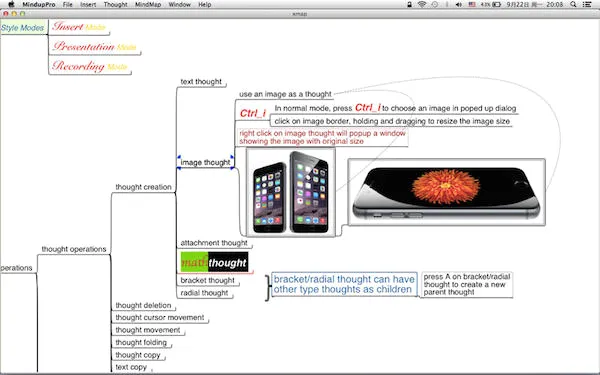Click 'press A on bracket/radial' note
The image size is (600, 375).
(x=467, y=284)
